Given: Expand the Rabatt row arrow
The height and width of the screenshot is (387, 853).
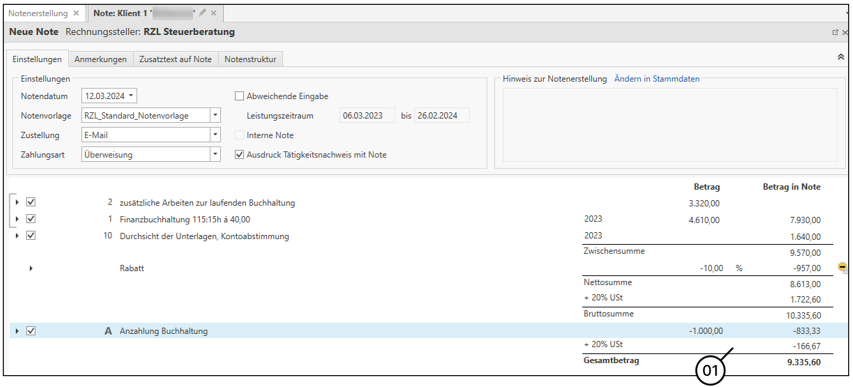Looking at the screenshot, I should click(x=31, y=268).
